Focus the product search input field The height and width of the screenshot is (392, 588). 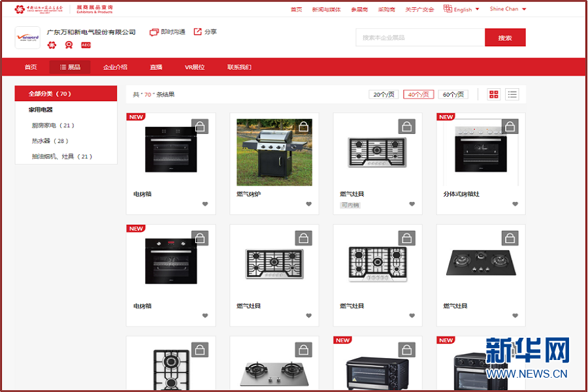[420, 38]
